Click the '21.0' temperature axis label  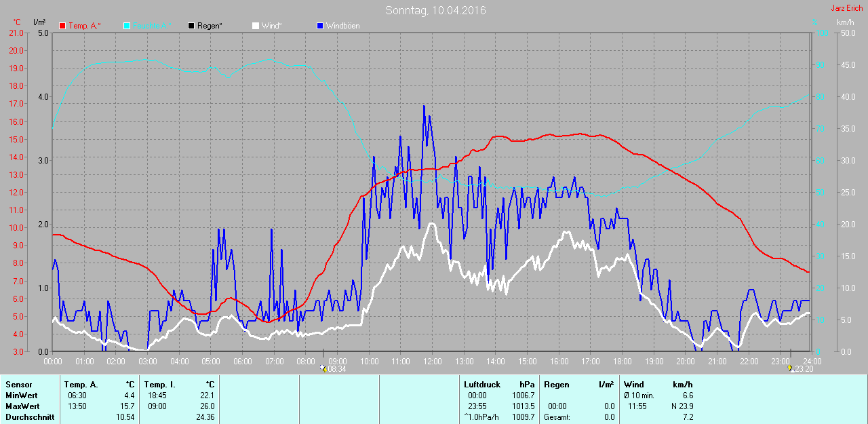pos(15,33)
